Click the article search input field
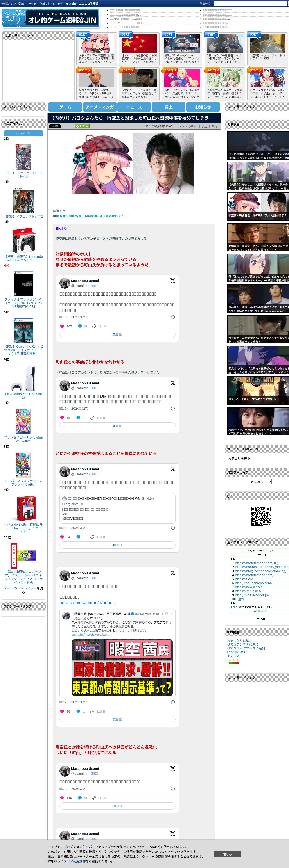This screenshot has width=289, height=868. [x=251, y=4]
